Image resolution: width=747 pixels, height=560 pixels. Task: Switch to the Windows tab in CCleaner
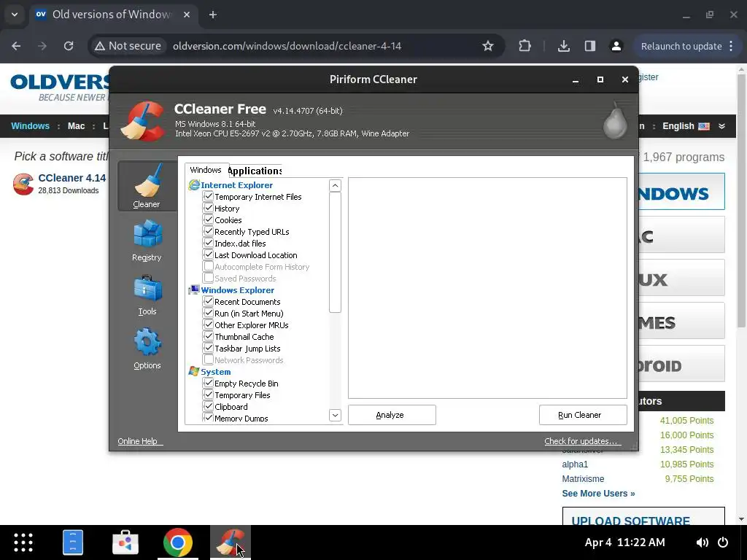206,170
